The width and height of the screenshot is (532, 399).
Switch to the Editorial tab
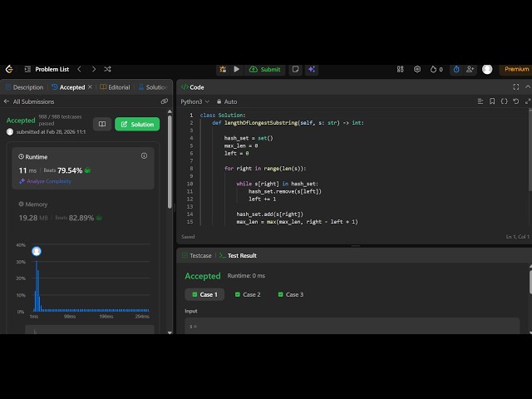(115, 87)
